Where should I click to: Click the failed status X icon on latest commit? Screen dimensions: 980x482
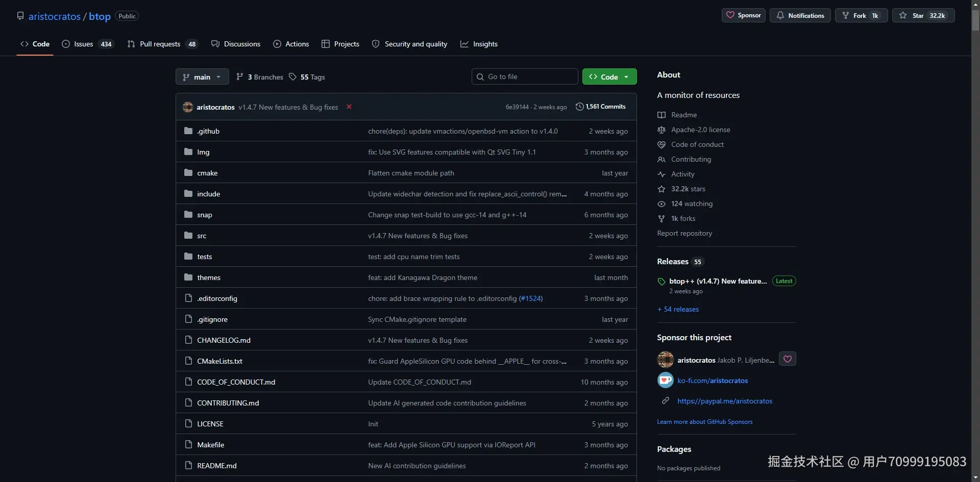(x=349, y=107)
